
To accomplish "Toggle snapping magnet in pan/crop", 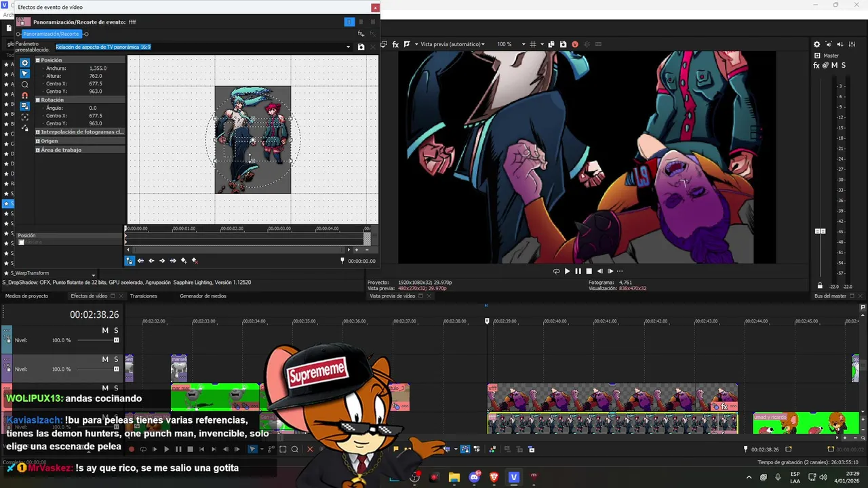I will click(25, 96).
